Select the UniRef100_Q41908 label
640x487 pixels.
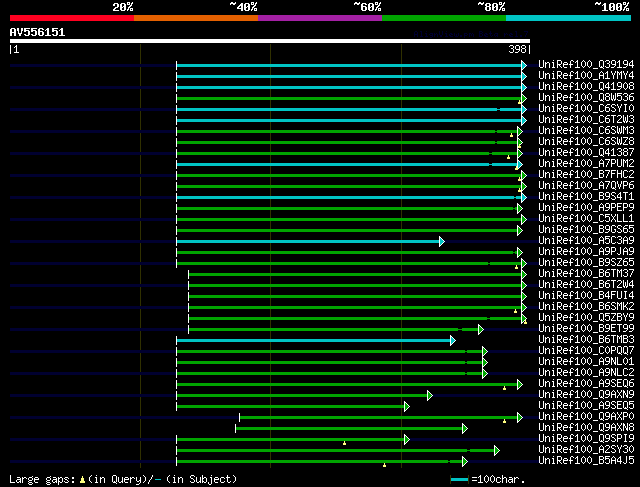(586, 87)
